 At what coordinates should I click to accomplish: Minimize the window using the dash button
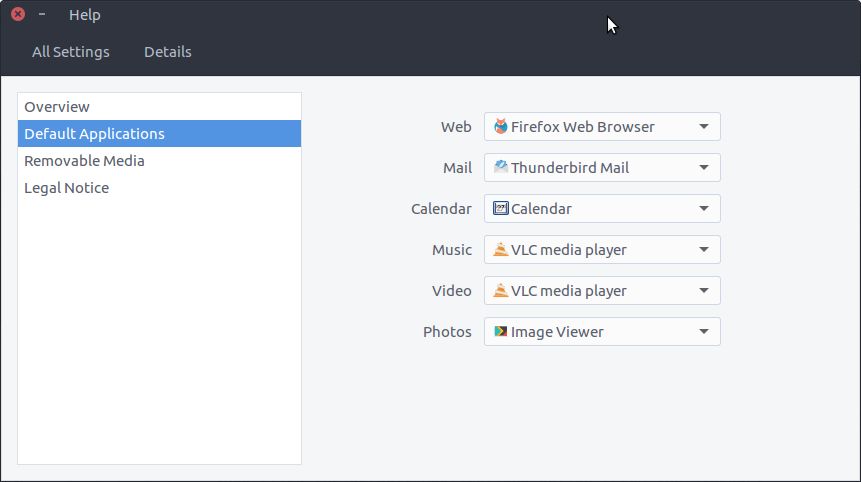(42, 14)
